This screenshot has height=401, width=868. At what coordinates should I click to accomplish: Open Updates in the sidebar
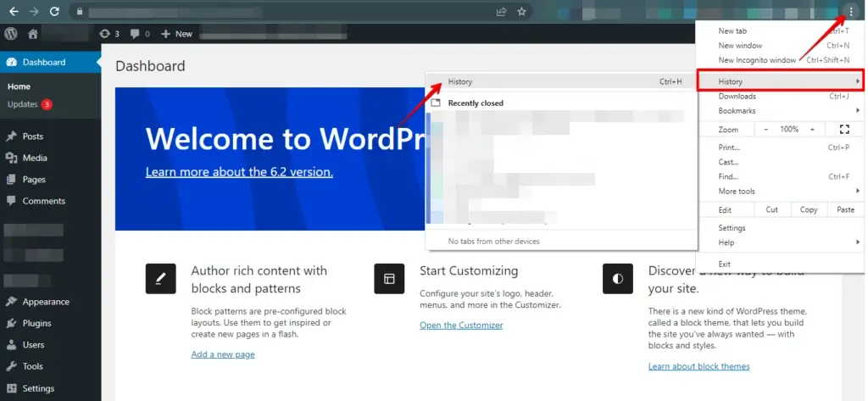pos(30,104)
